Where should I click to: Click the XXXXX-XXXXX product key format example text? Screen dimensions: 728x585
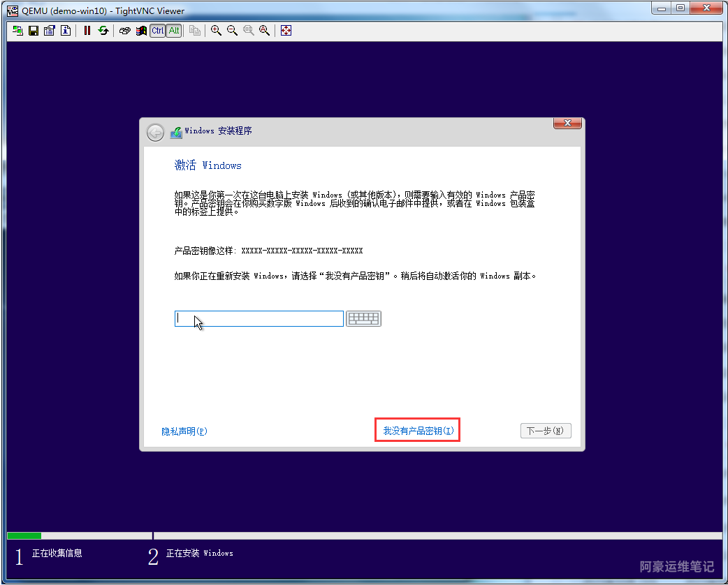point(302,251)
